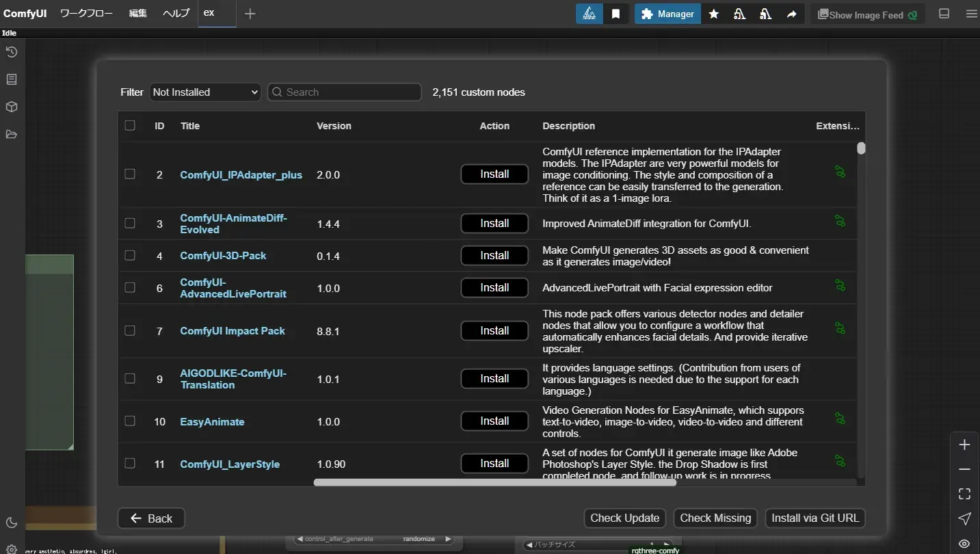Install ComfyUI-3D-Pack
The width and height of the screenshot is (980, 554).
[494, 255]
